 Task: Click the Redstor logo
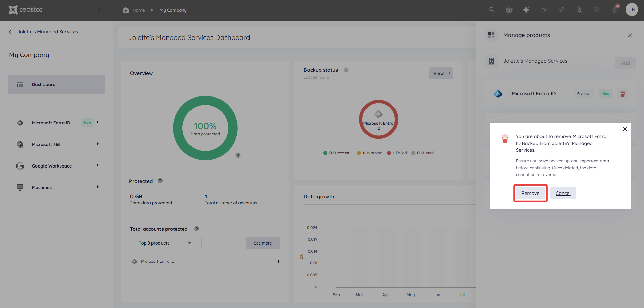(x=26, y=10)
